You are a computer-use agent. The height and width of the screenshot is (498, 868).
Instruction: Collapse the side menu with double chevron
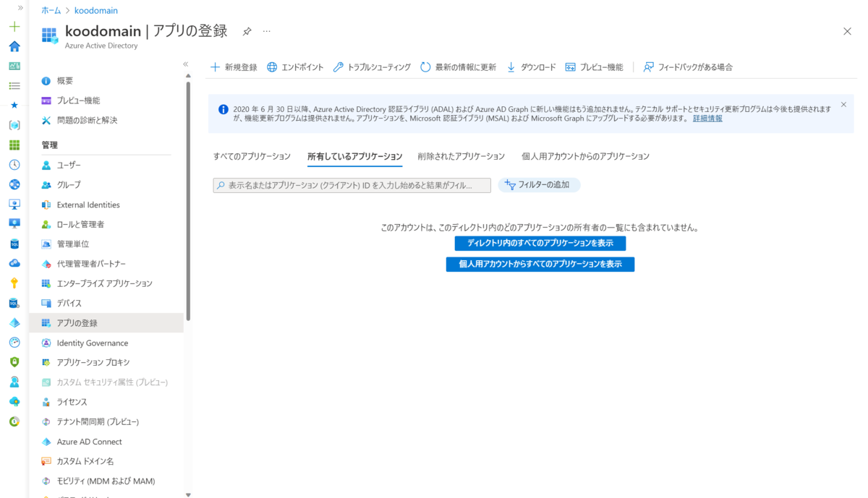tap(186, 64)
